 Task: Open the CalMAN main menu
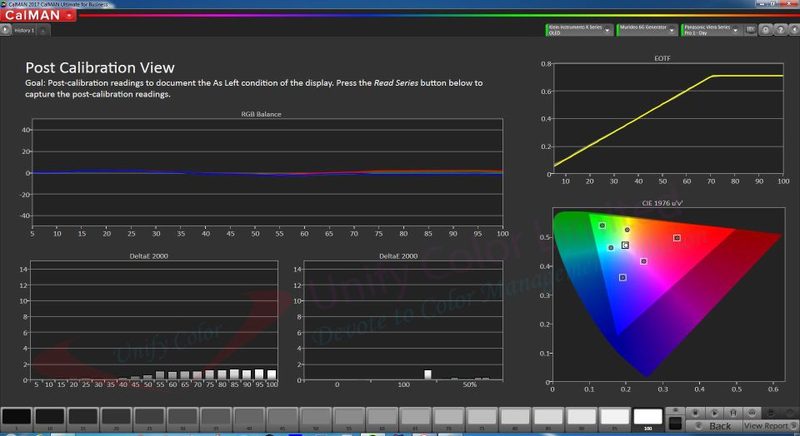pyautogui.click(x=39, y=15)
